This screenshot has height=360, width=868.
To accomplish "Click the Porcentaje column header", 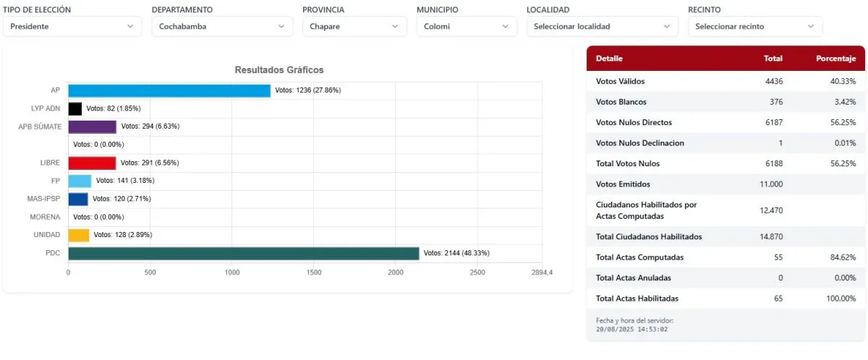I will tap(835, 59).
